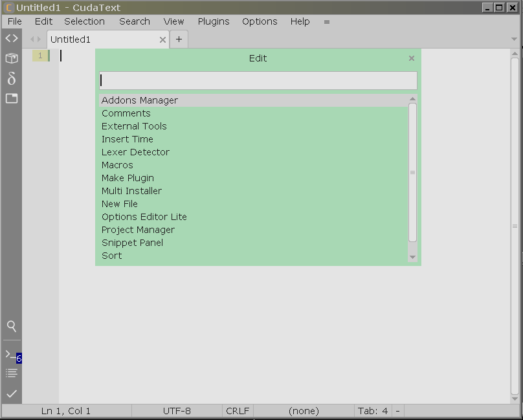Select Addons Manager in the list
The height and width of the screenshot is (420, 523).
(254, 100)
